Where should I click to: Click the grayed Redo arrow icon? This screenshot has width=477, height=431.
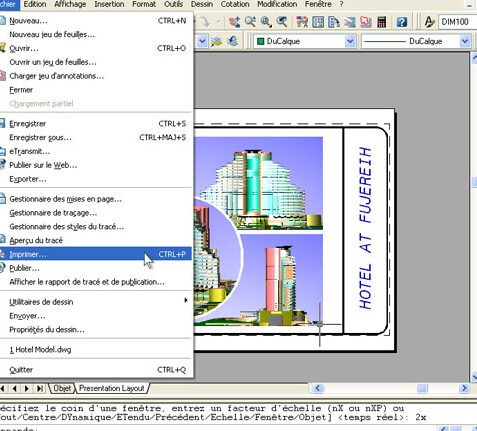click(x=205, y=22)
